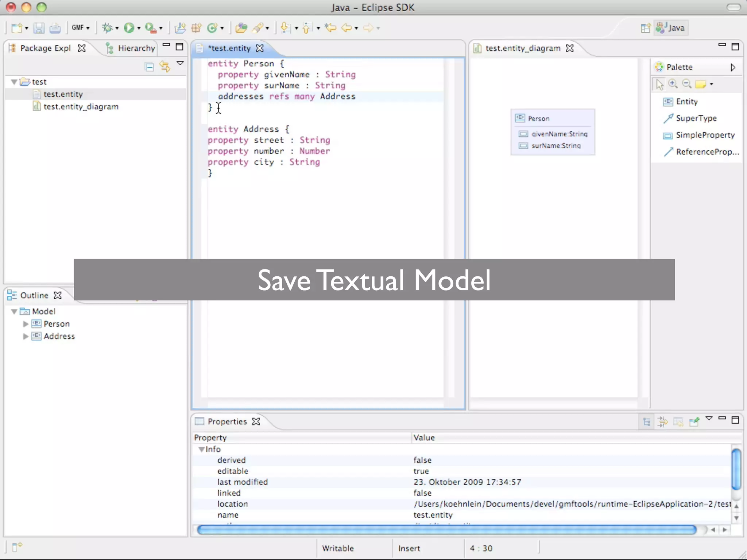Click Restore Default Value in Properties toolbar

(678, 422)
